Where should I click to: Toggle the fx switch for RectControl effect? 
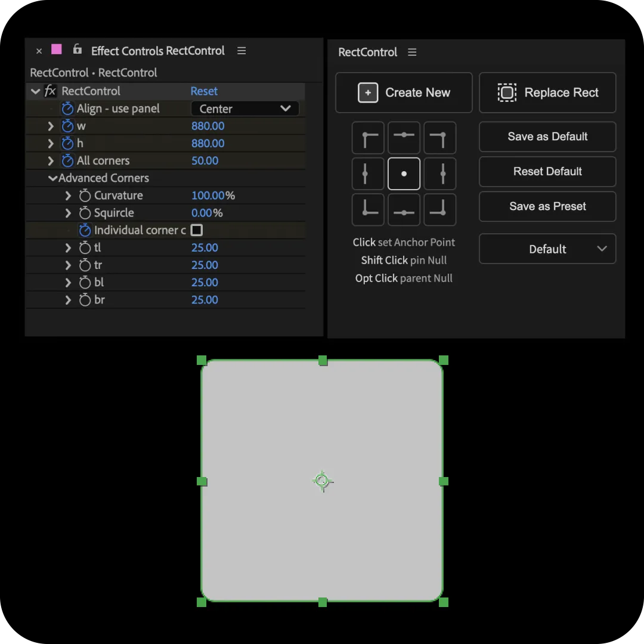point(50,91)
